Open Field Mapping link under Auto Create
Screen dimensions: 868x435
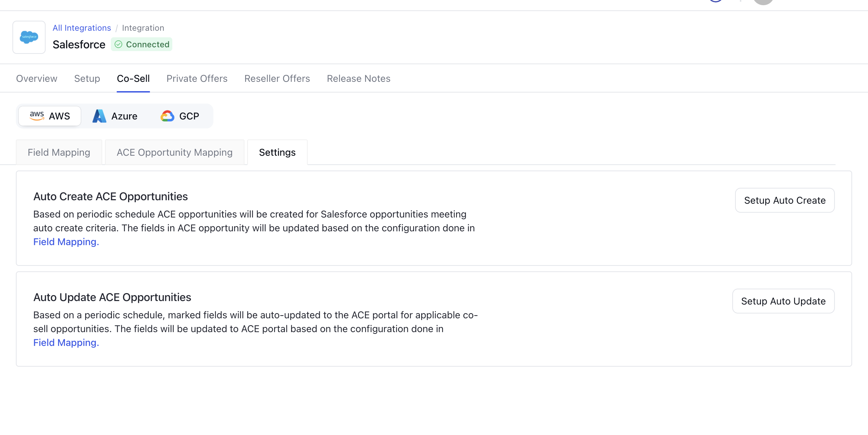tap(66, 242)
